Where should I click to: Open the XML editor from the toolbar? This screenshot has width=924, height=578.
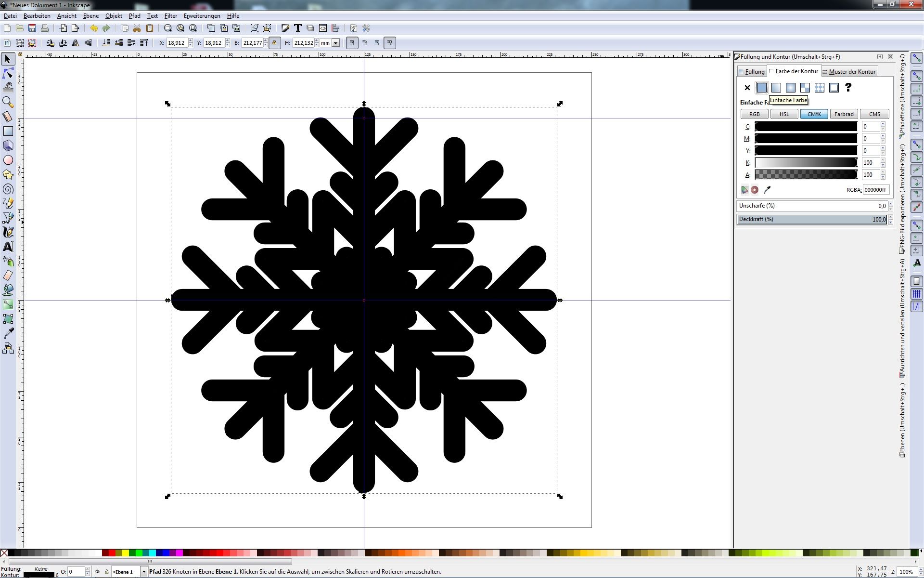point(323,28)
